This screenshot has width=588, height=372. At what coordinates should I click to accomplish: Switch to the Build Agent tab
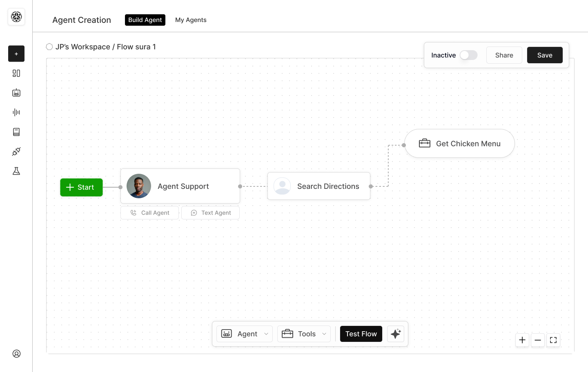(x=145, y=20)
